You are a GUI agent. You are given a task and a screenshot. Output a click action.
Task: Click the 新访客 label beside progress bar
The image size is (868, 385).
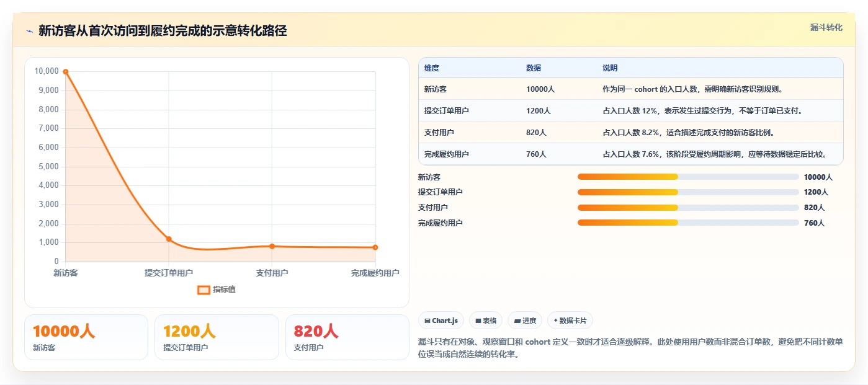coord(429,177)
